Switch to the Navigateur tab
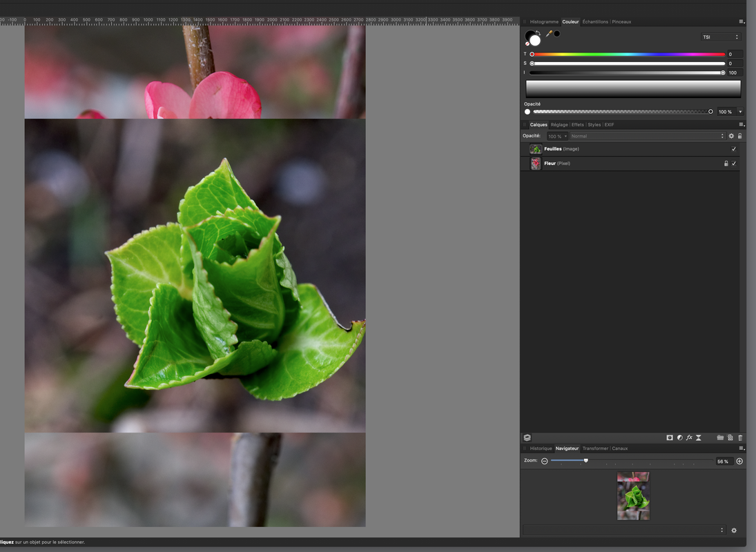 point(567,448)
